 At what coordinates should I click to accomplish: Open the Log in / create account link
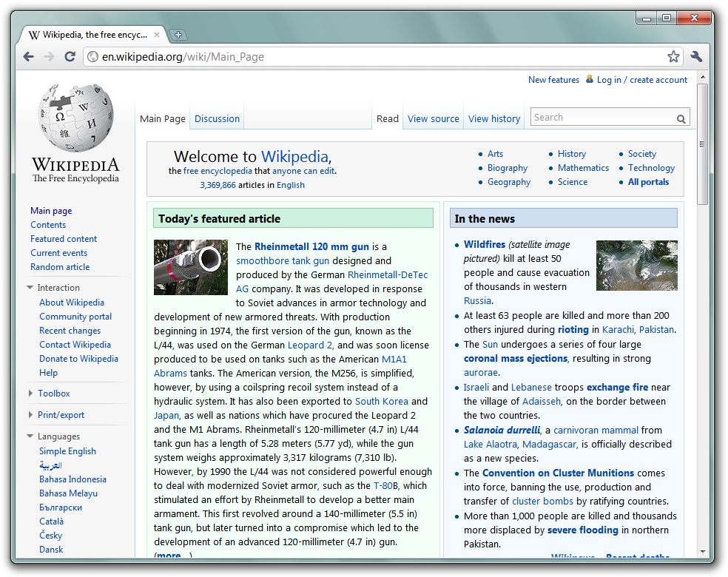[x=641, y=80]
